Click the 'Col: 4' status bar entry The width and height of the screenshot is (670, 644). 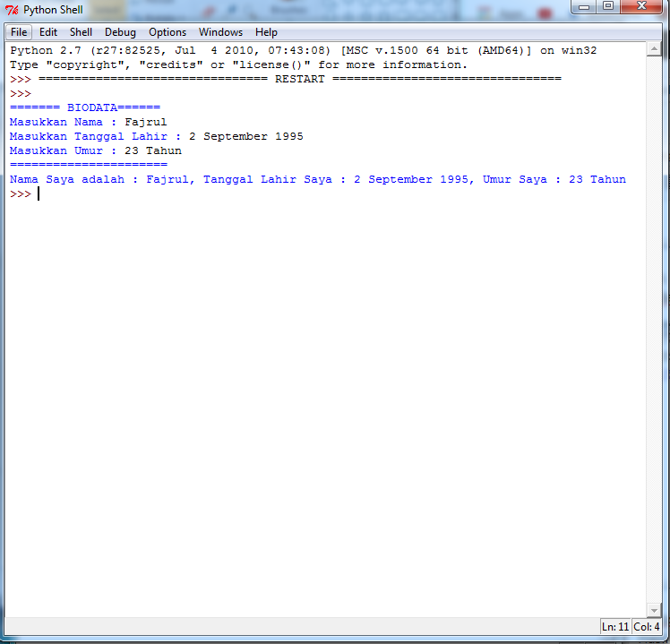647,627
